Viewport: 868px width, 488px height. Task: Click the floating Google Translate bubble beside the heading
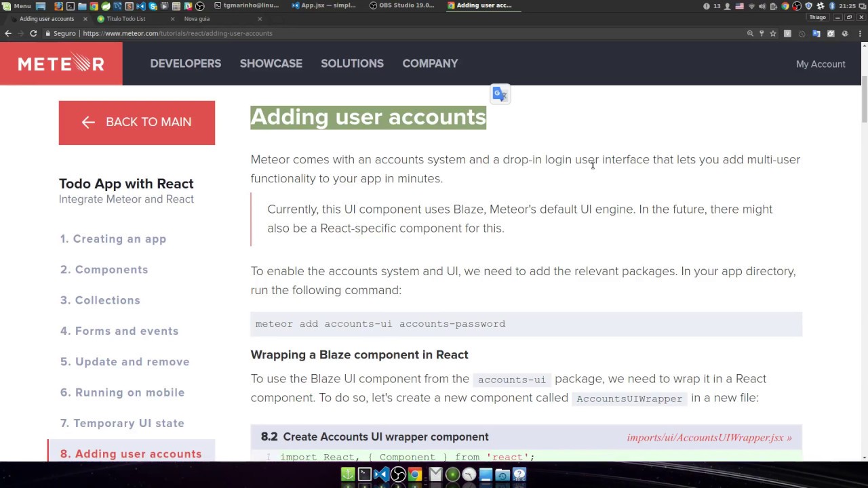coord(500,94)
